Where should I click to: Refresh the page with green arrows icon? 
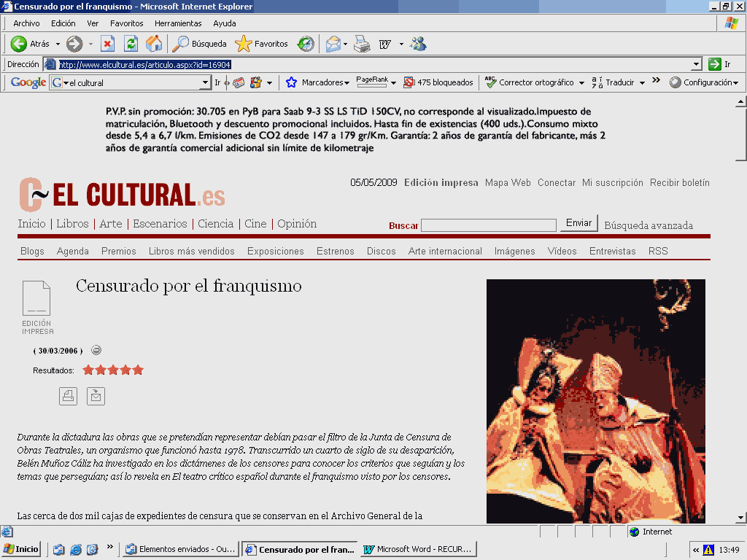coord(131,44)
